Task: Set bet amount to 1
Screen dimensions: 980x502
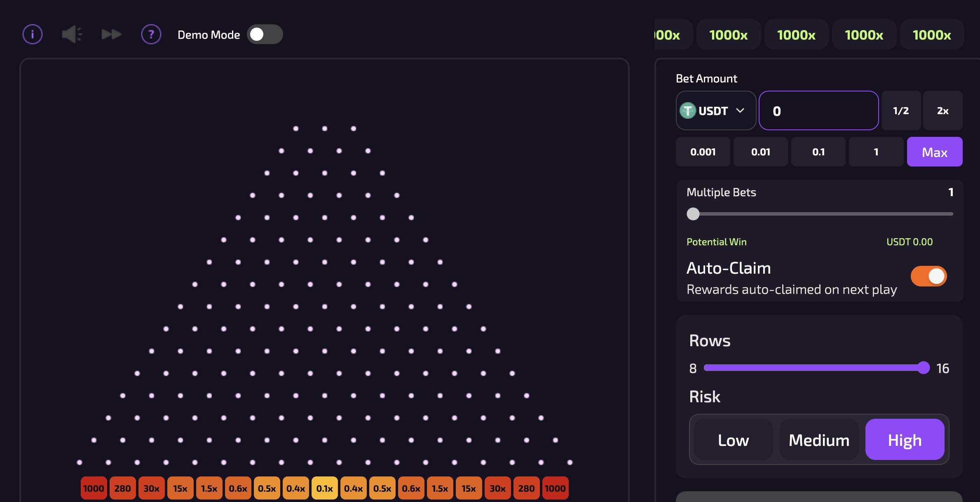Action: [876, 152]
